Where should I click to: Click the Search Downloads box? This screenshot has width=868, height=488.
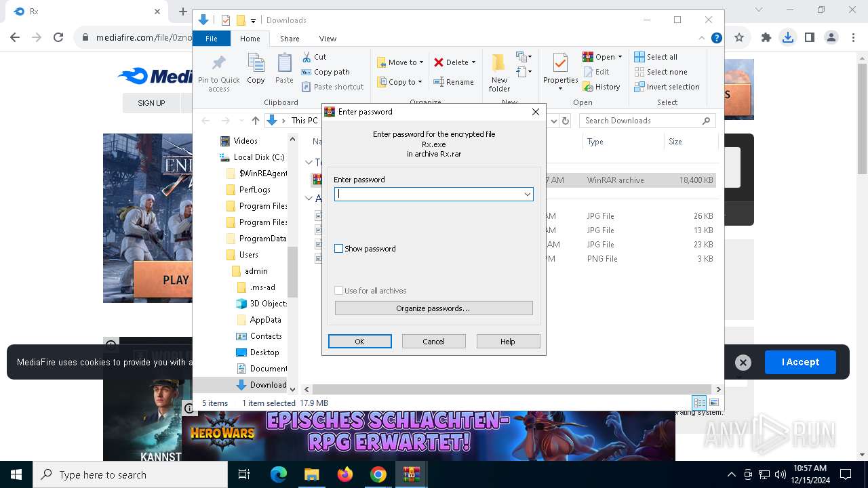(648, 121)
